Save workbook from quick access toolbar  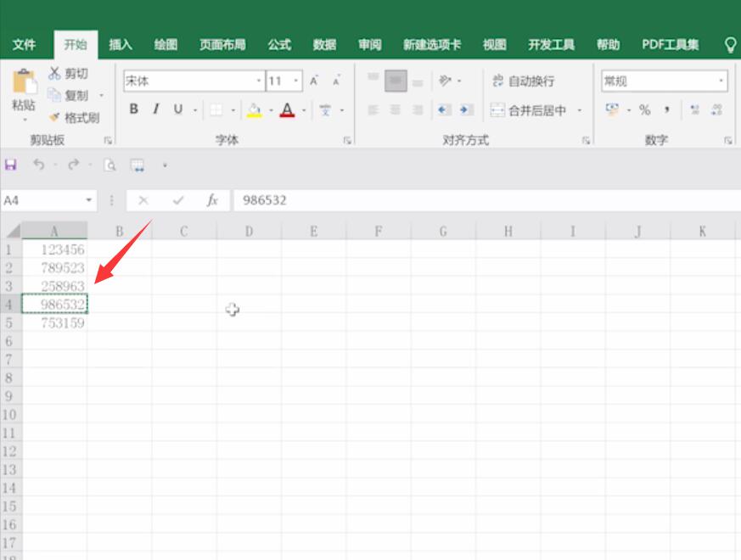[10, 165]
